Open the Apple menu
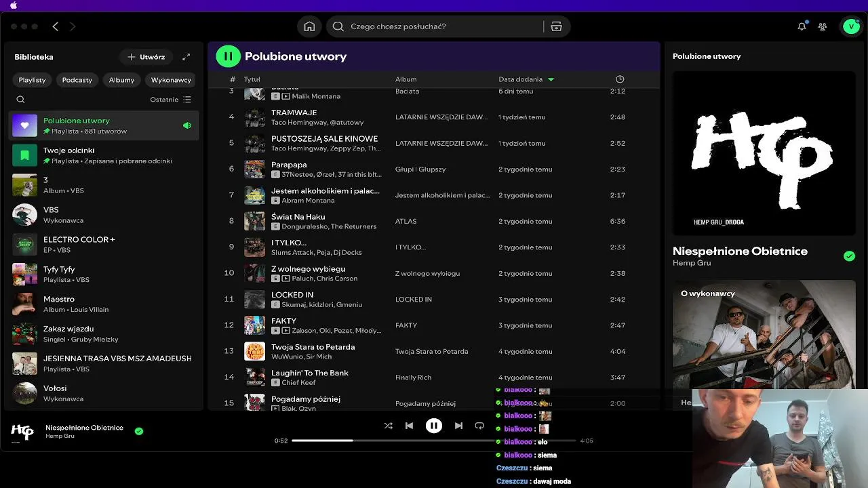The width and height of the screenshot is (868, 488). click(14, 5)
